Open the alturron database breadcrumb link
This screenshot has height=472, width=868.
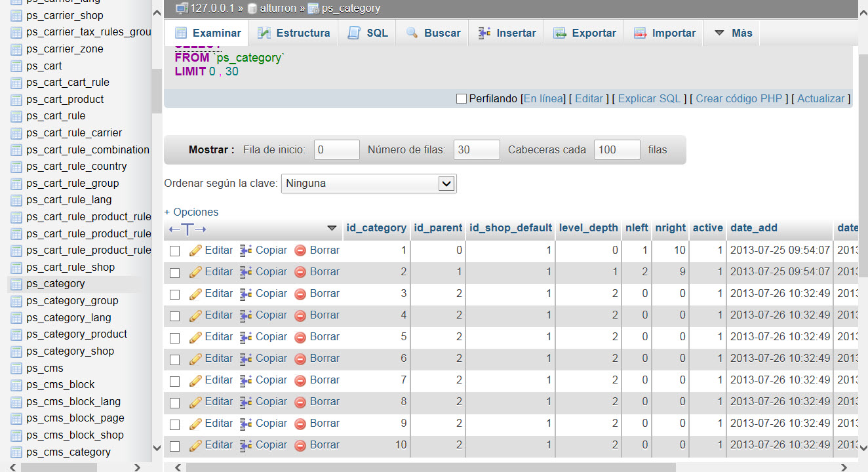(279, 9)
